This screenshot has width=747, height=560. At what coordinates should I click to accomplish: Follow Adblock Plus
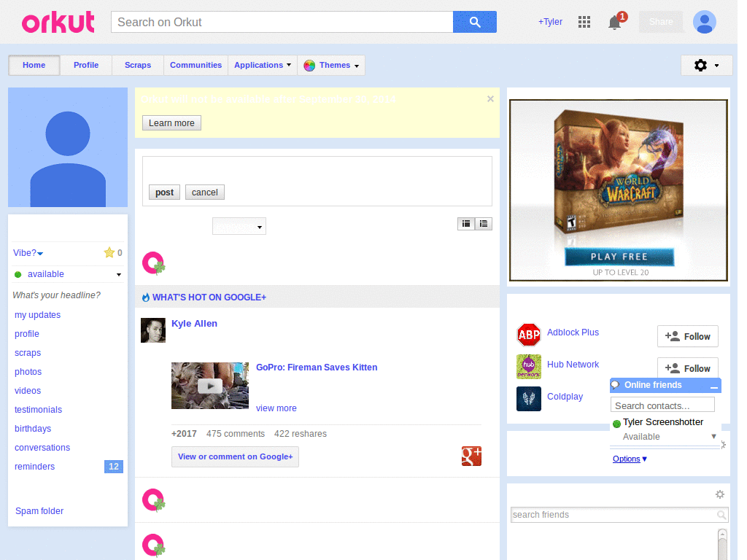687,337
